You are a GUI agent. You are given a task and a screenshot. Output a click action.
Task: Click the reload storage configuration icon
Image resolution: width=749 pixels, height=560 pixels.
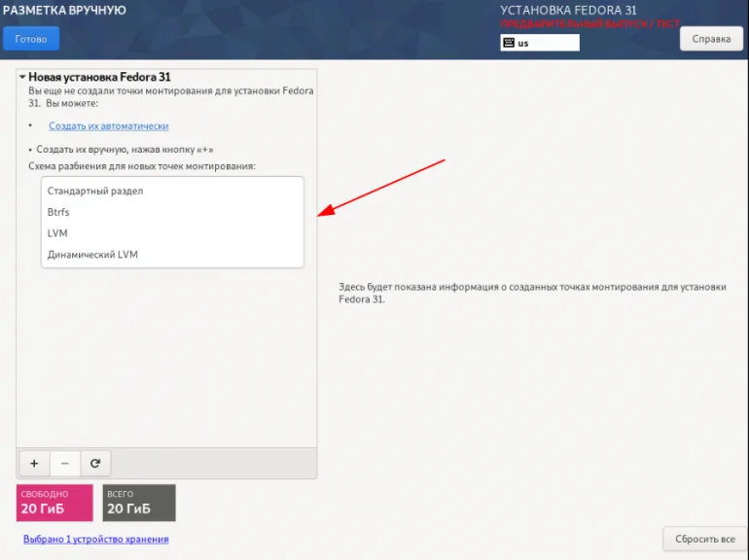(95, 463)
